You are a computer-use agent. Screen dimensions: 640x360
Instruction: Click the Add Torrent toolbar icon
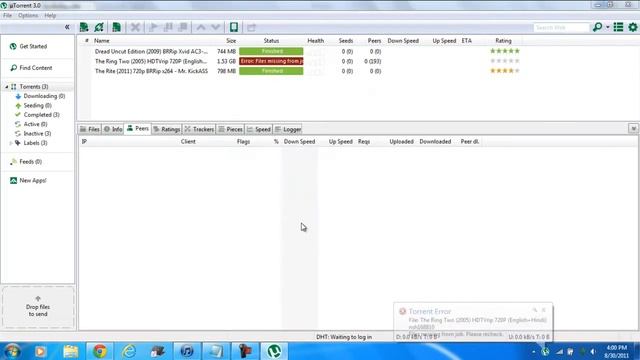(x=84, y=27)
